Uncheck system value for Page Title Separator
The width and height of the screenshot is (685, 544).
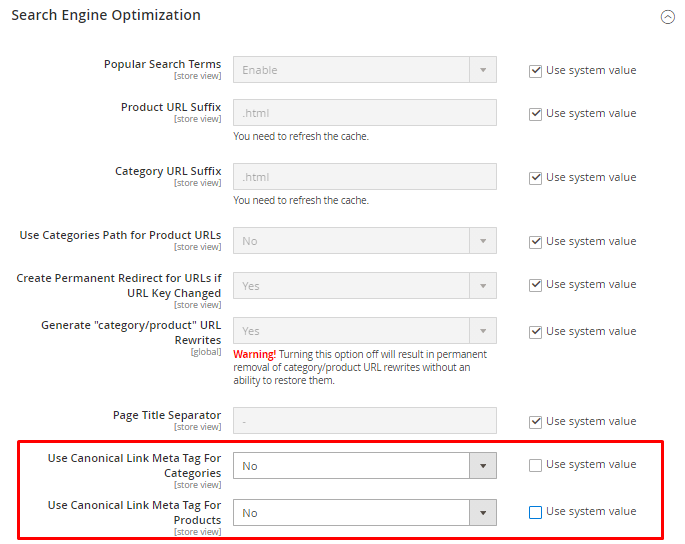[x=535, y=422]
